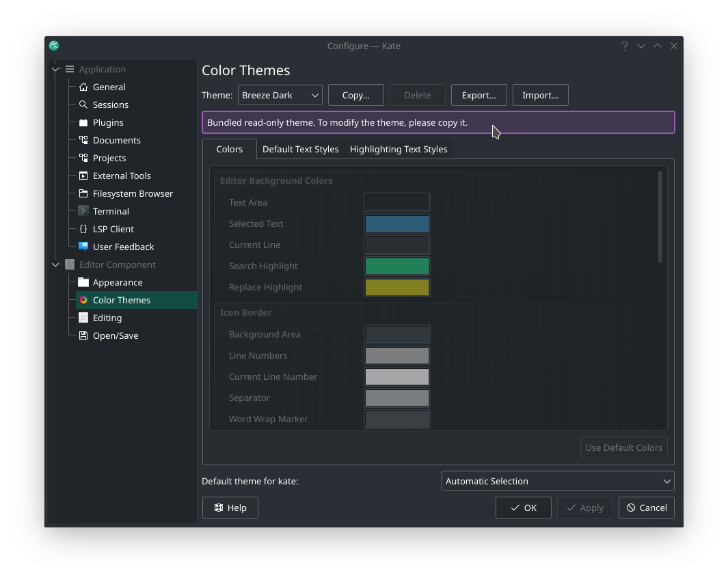
Task: Confirm settings with the OK button
Action: (x=523, y=508)
